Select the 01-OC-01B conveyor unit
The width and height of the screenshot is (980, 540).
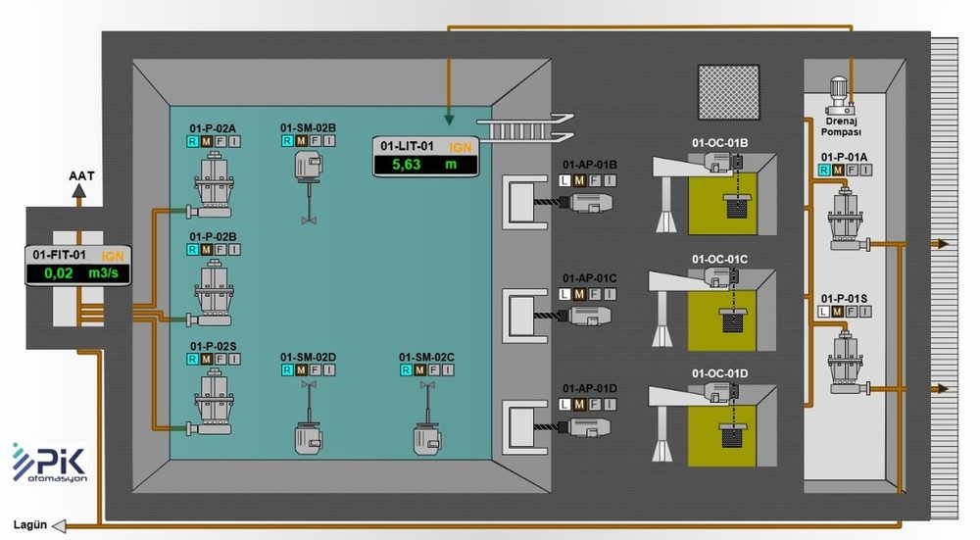click(713, 193)
